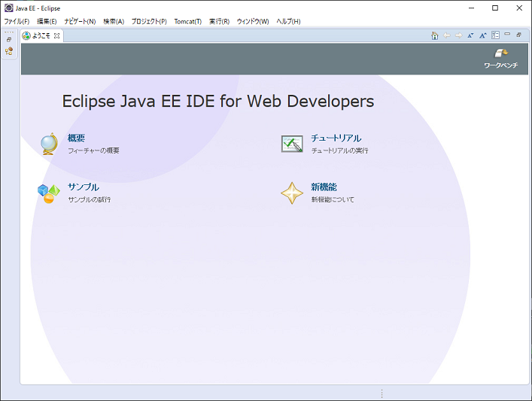Minimize the Welcome view panel
The image size is (532, 401).
507,34
